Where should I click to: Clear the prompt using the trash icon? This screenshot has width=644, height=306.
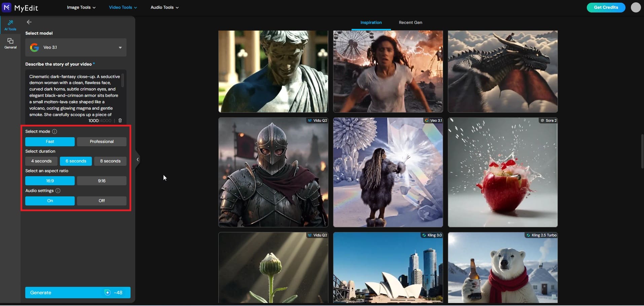tap(120, 120)
